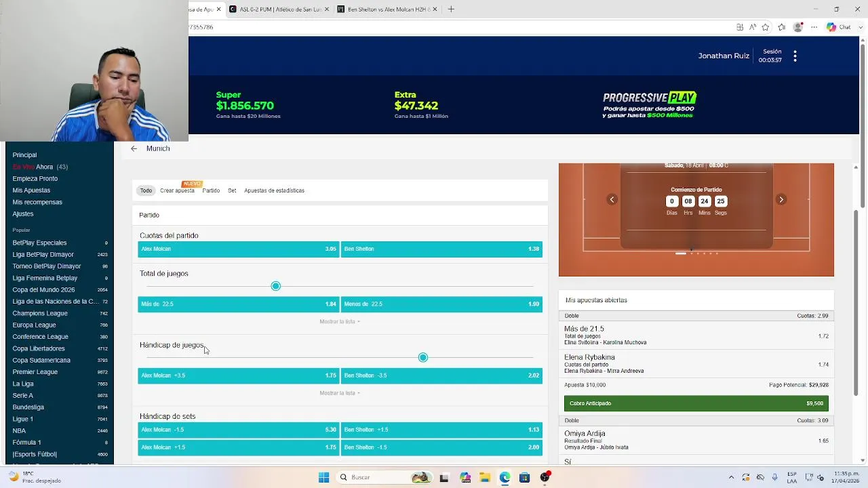Open split screen icon in address bar
The width and height of the screenshot is (868, 488).
[740, 27]
